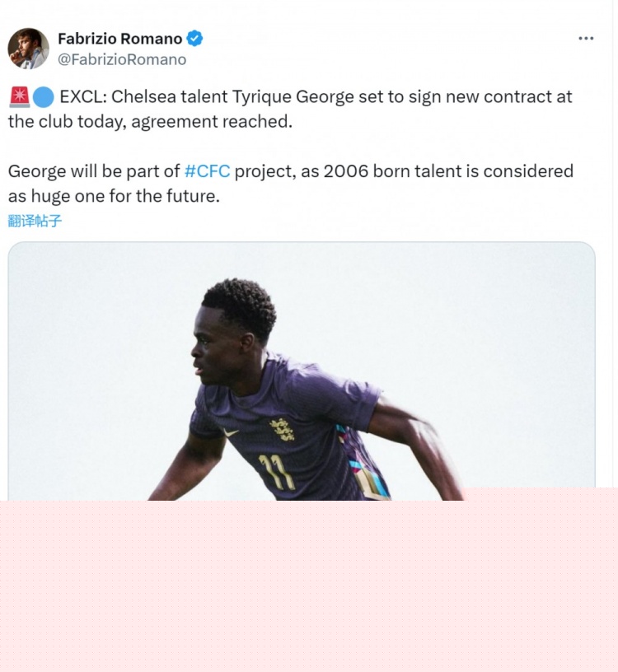
Task: Click the red siren emoji
Action: click(19, 97)
